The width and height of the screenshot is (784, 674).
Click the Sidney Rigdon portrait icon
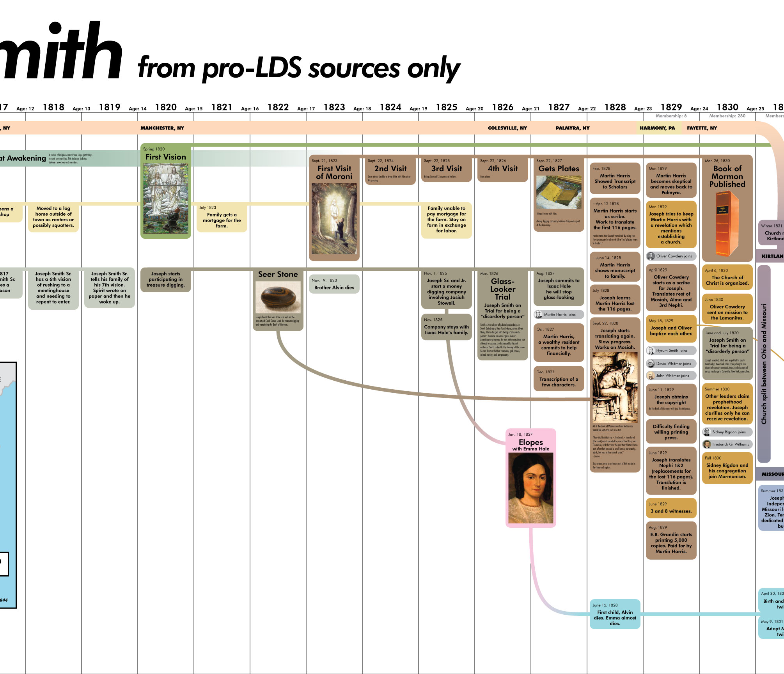coord(707,432)
